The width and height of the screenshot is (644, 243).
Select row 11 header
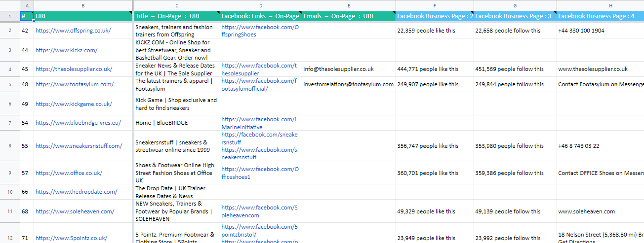tap(10, 211)
